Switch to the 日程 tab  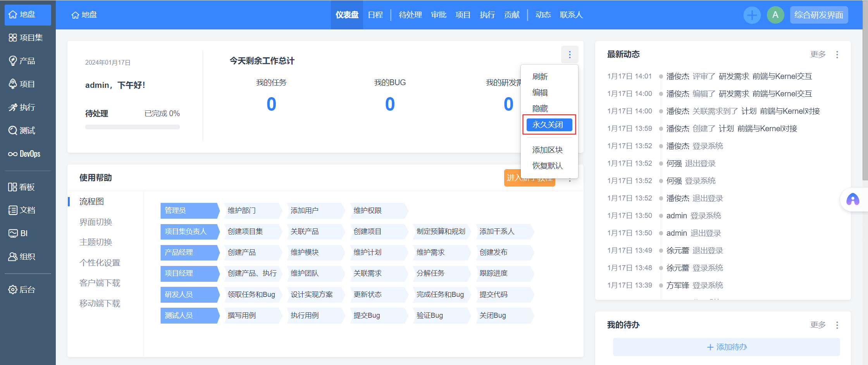point(375,15)
